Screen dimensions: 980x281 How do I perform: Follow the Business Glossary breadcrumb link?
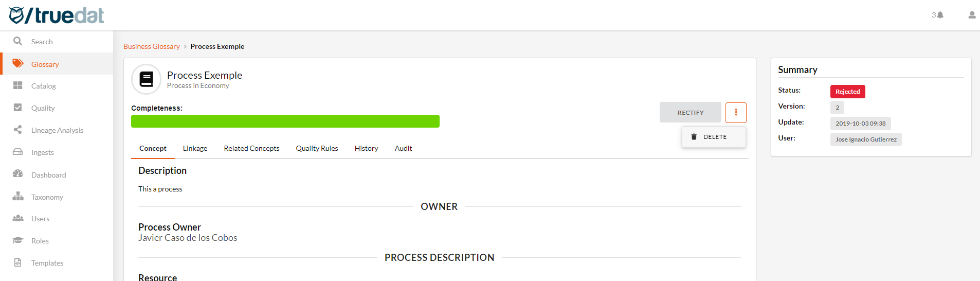click(x=152, y=46)
